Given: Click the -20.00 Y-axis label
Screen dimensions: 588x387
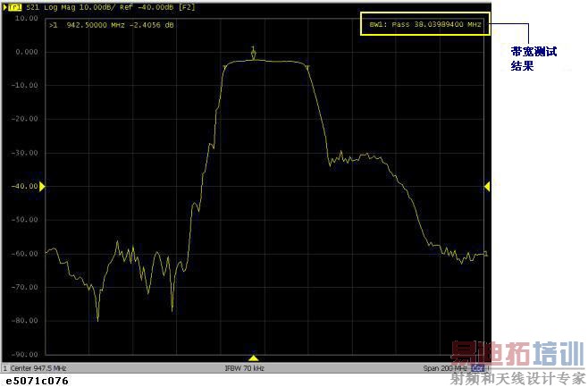Looking at the screenshot, I should click(25, 119).
